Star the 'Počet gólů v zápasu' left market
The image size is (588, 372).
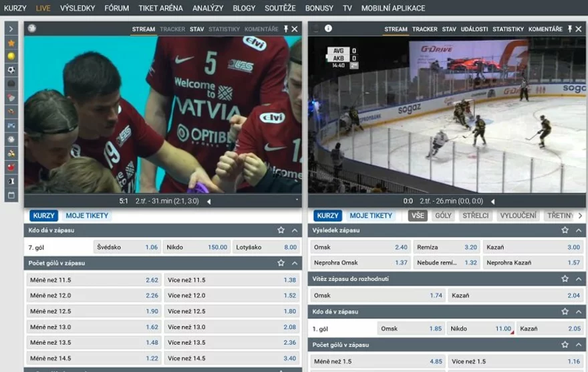click(x=281, y=264)
